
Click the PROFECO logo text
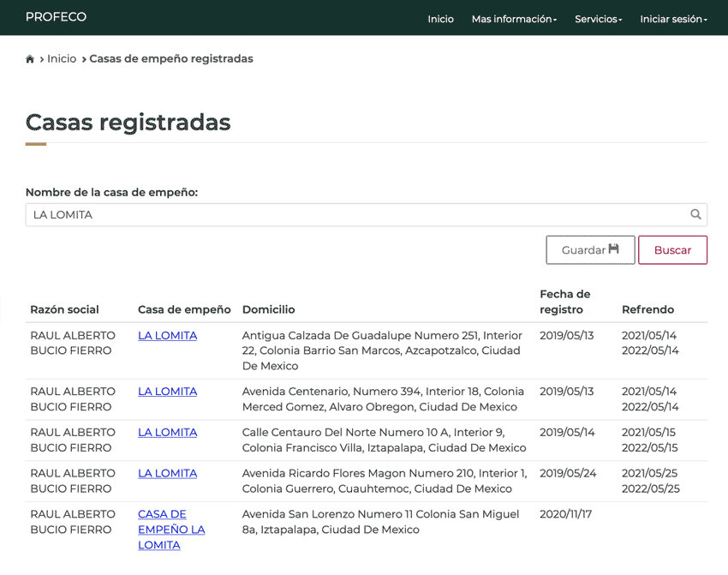pos(56,17)
